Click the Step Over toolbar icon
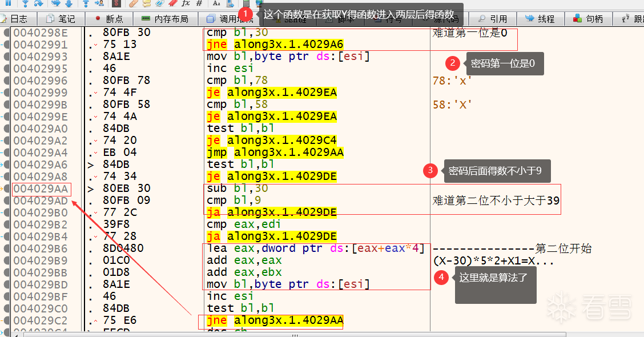The width and height of the screenshot is (644, 337). click(x=39, y=3)
